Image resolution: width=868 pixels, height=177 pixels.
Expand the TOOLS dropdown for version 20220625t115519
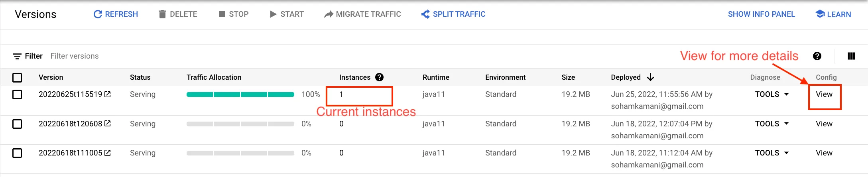772,94
